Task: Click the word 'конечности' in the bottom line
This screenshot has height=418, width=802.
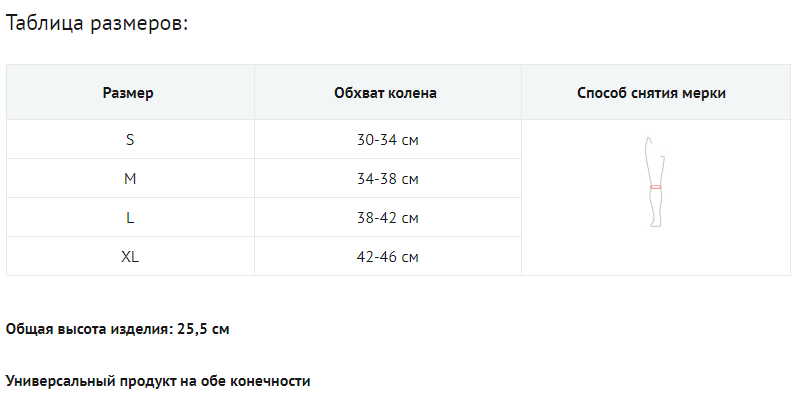Action: tap(273, 381)
